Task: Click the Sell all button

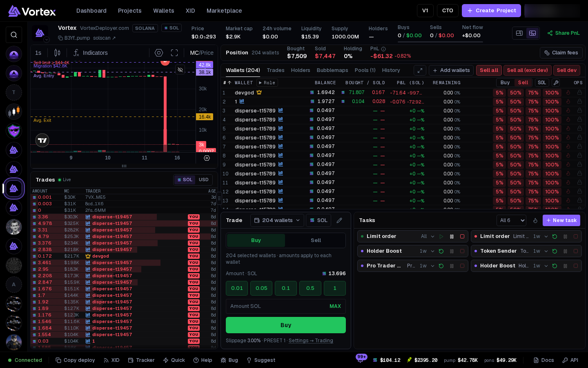Action: coord(489,70)
